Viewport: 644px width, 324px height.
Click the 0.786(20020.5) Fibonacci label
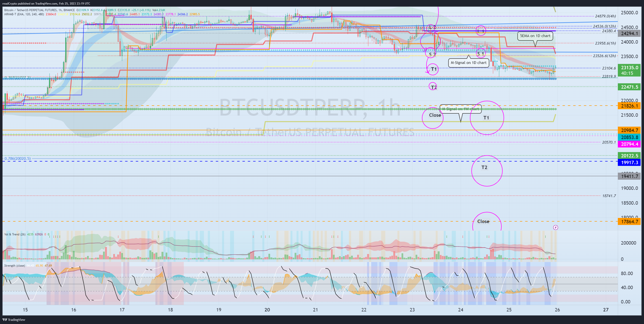click(x=17, y=159)
